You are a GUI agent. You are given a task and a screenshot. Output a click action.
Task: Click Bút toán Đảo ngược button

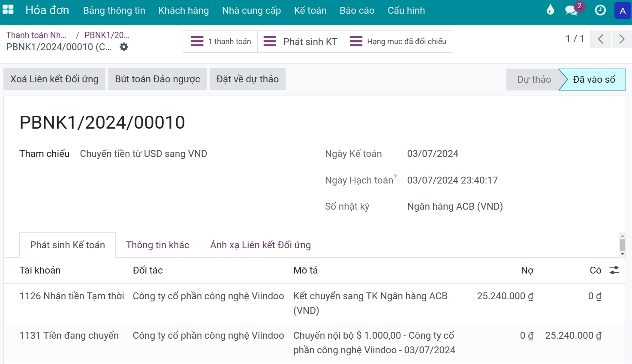point(157,79)
